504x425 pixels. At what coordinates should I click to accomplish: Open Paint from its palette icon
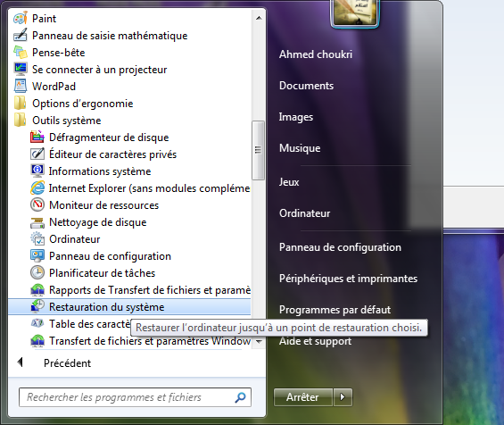[21, 19]
